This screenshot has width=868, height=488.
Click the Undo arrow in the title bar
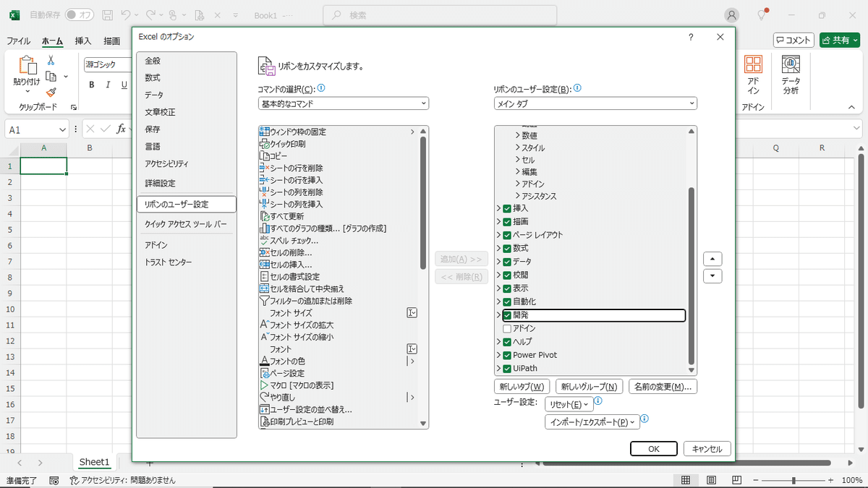pos(126,15)
